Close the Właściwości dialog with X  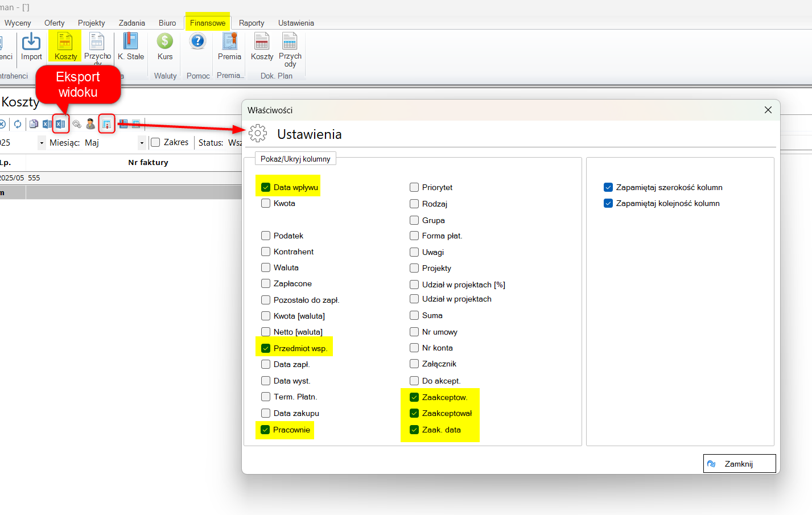click(768, 110)
